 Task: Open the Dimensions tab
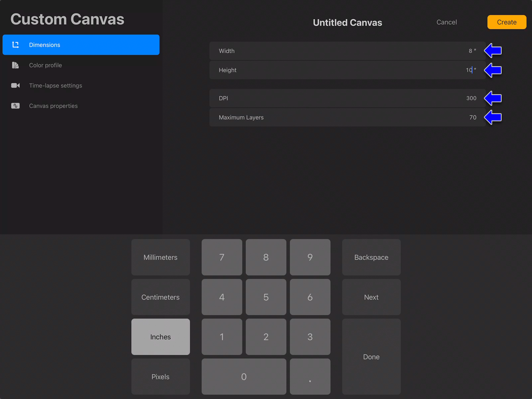(x=81, y=45)
